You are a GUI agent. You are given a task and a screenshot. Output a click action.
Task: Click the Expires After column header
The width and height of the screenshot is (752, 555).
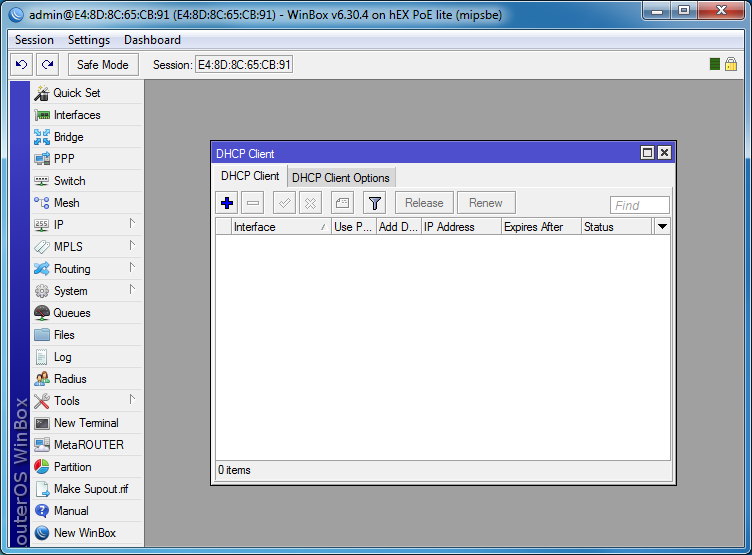(541, 226)
